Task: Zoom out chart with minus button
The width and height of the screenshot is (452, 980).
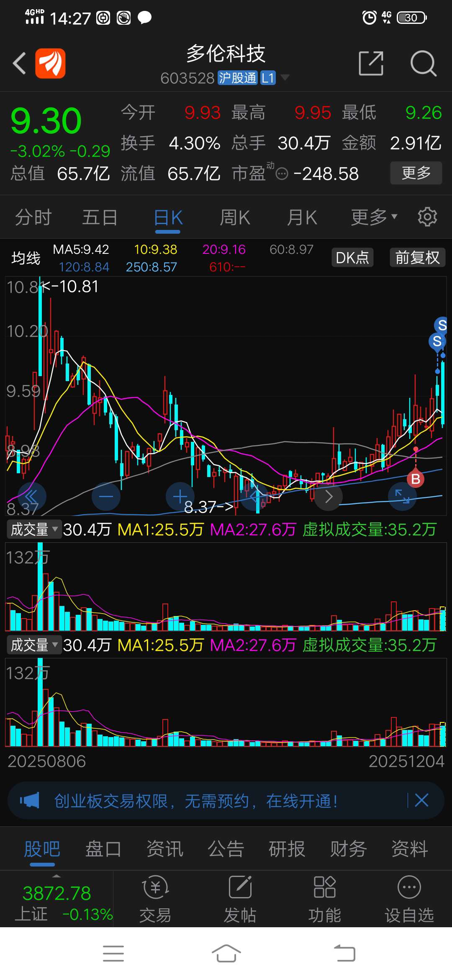Action: point(106,497)
